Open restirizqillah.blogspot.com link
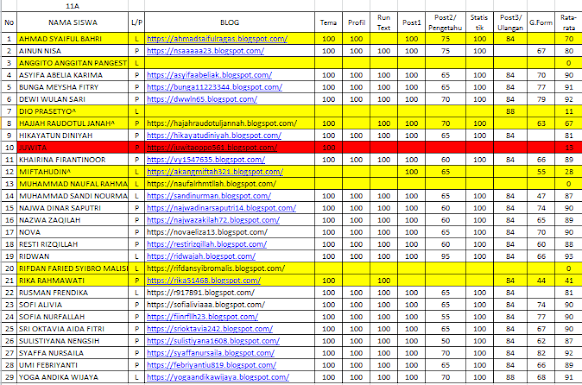The width and height of the screenshot is (582, 385). click(x=206, y=244)
